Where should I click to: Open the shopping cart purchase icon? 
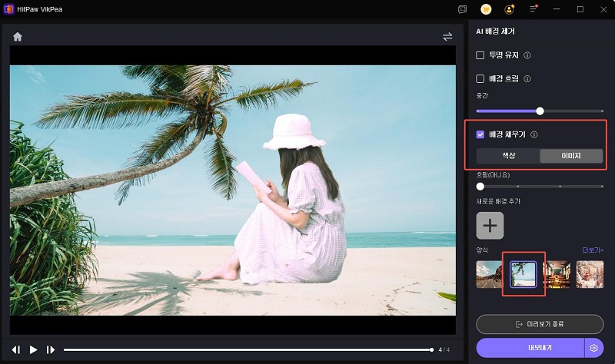click(x=486, y=9)
